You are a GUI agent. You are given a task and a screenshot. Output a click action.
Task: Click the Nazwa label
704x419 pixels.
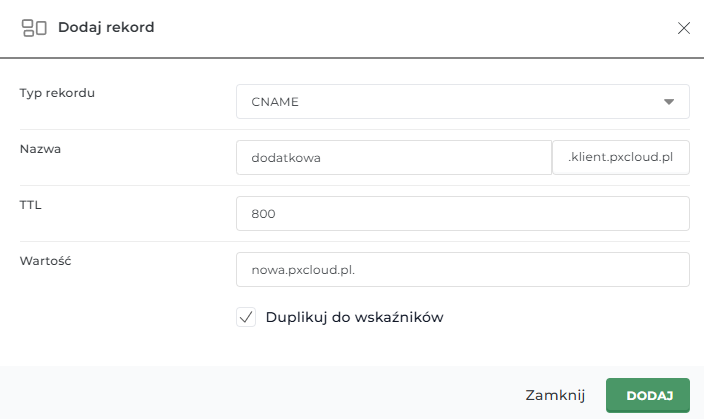[41, 149]
